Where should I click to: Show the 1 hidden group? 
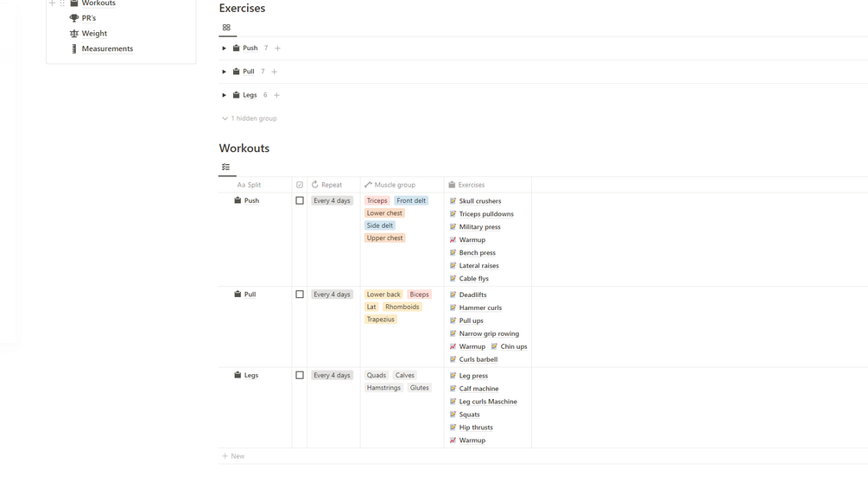click(x=250, y=118)
